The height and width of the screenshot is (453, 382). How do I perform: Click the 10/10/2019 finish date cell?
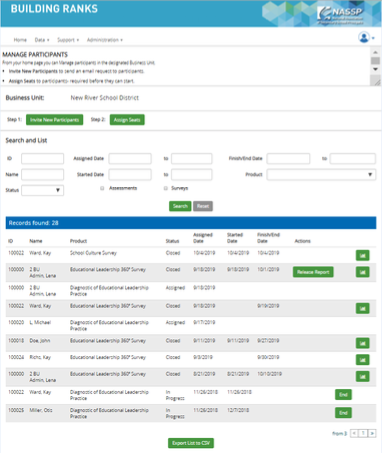point(269,374)
